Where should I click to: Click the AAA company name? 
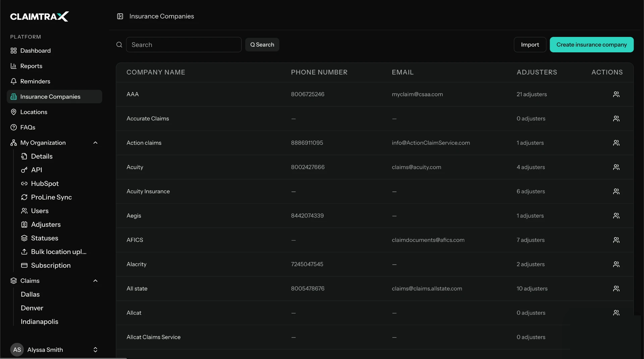tap(132, 94)
